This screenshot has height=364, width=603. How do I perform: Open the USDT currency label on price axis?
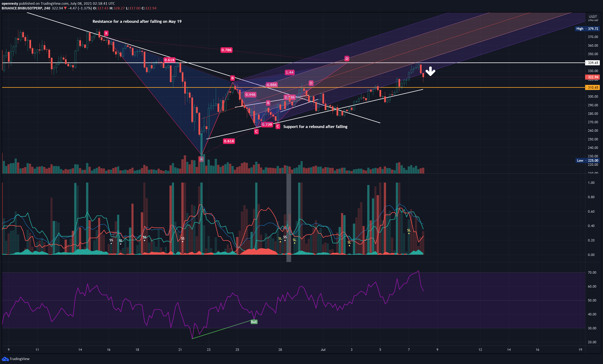pos(593,17)
